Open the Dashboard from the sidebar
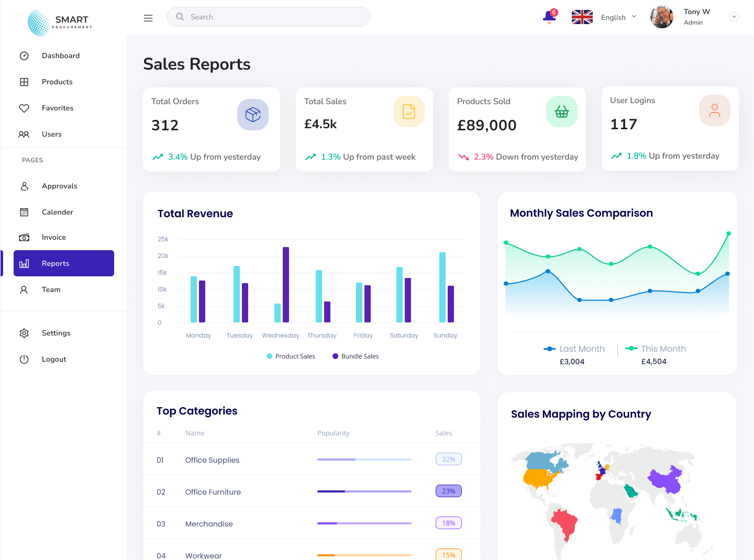 click(24, 55)
